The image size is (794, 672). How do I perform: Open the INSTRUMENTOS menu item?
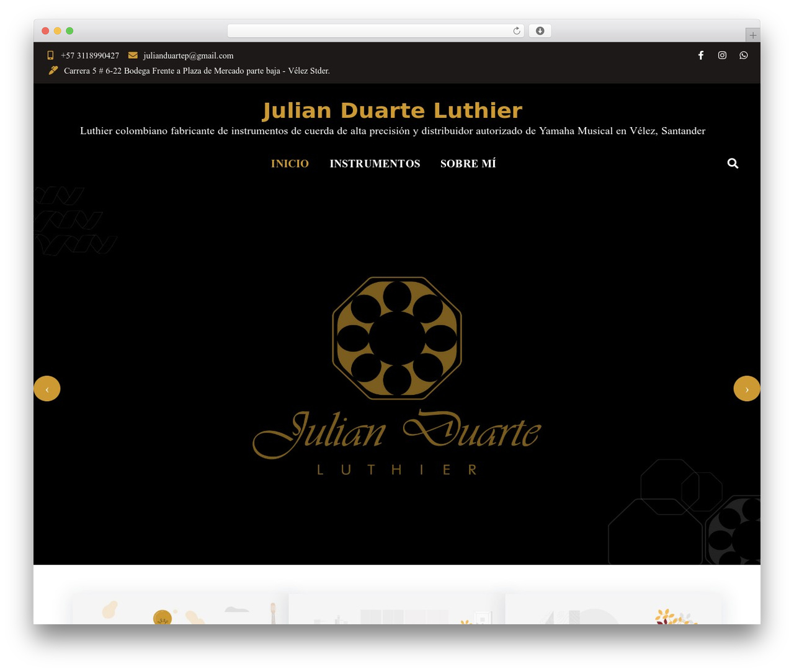coord(375,164)
